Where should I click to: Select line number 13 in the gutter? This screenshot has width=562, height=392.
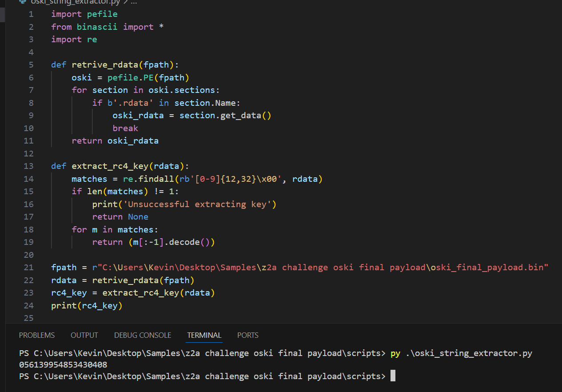point(28,166)
